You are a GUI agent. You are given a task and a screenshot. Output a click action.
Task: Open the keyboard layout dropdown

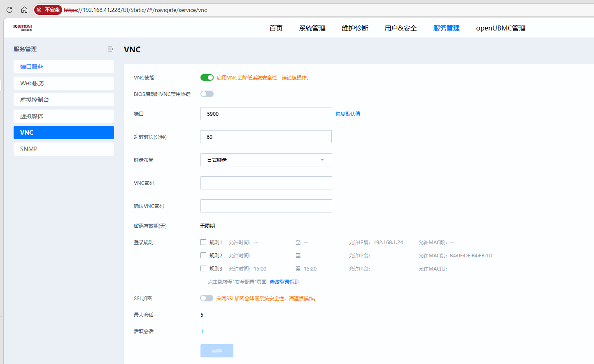[266, 160]
